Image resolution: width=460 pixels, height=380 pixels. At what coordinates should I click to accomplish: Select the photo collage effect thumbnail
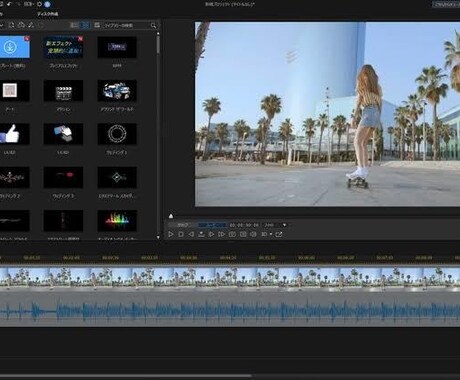117,91
